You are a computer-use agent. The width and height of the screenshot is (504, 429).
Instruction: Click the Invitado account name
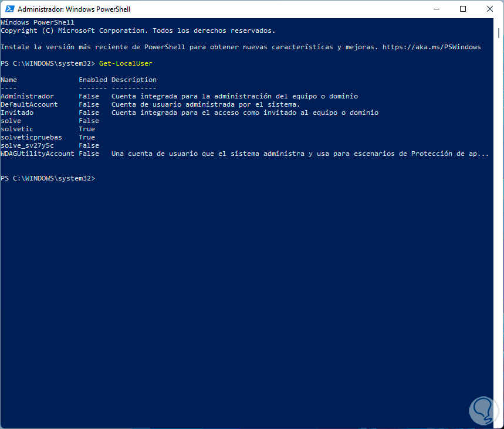pos(17,113)
